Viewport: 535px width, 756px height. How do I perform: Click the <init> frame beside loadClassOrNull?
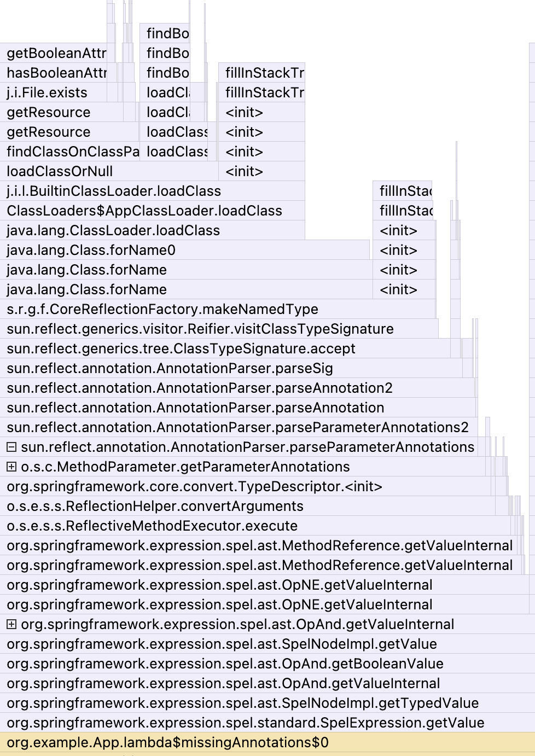click(261, 171)
